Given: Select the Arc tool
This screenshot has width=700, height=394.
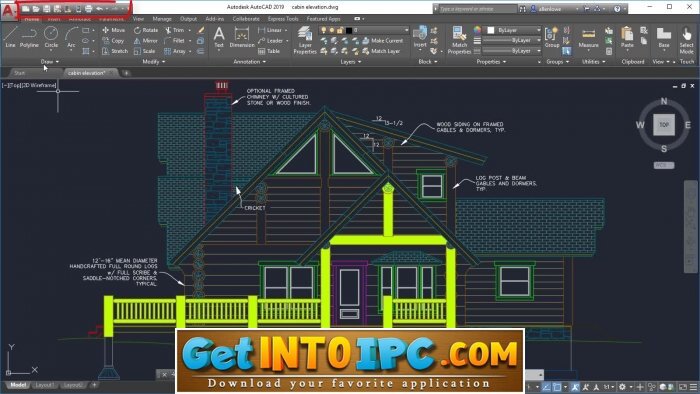Looking at the screenshot, I should coord(71,37).
